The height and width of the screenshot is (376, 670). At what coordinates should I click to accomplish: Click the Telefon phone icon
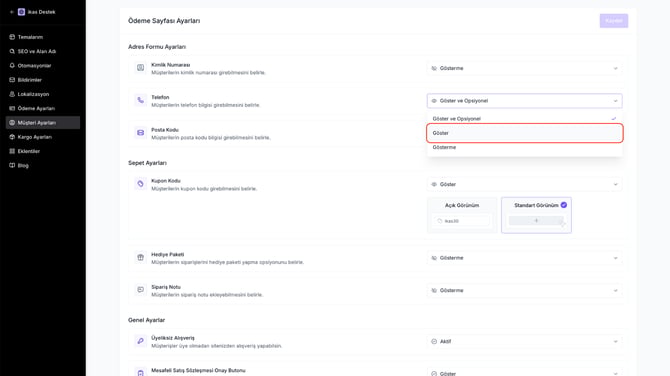pos(141,100)
